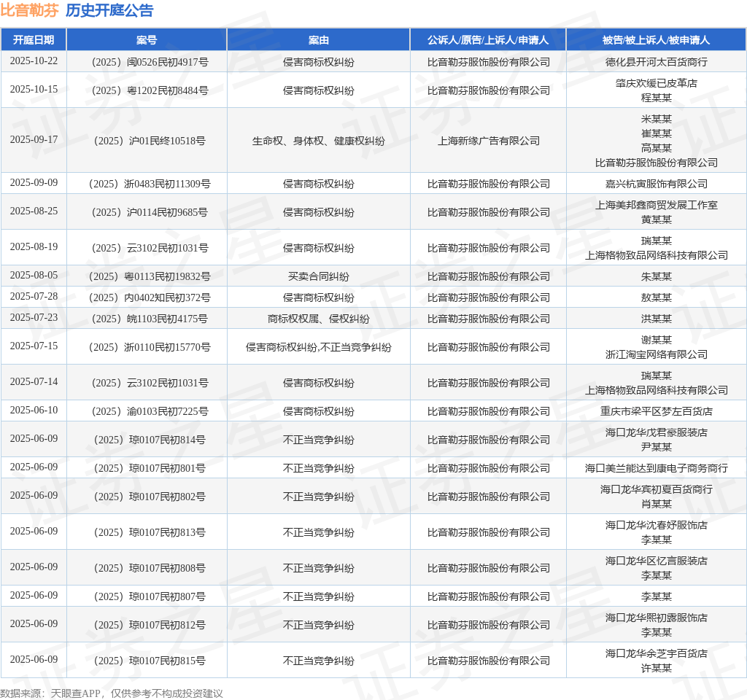Click the 数据来源 天眼查APP footer note
This screenshot has width=747, height=700.
[112, 693]
